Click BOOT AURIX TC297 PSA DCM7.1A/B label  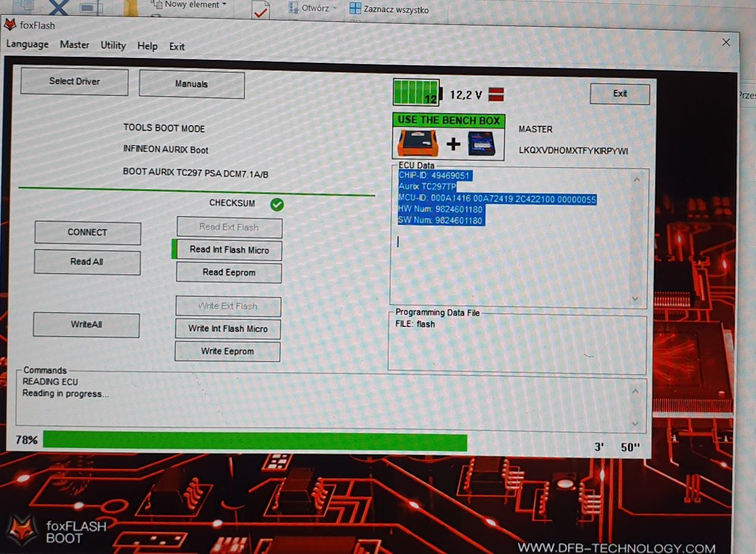click(195, 174)
